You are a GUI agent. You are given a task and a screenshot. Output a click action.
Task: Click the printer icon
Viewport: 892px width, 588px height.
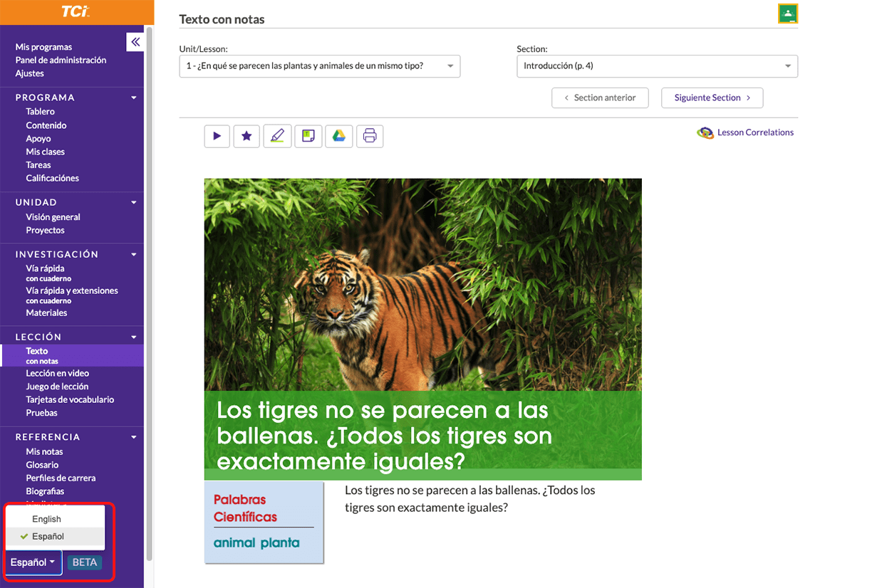coord(369,136)
